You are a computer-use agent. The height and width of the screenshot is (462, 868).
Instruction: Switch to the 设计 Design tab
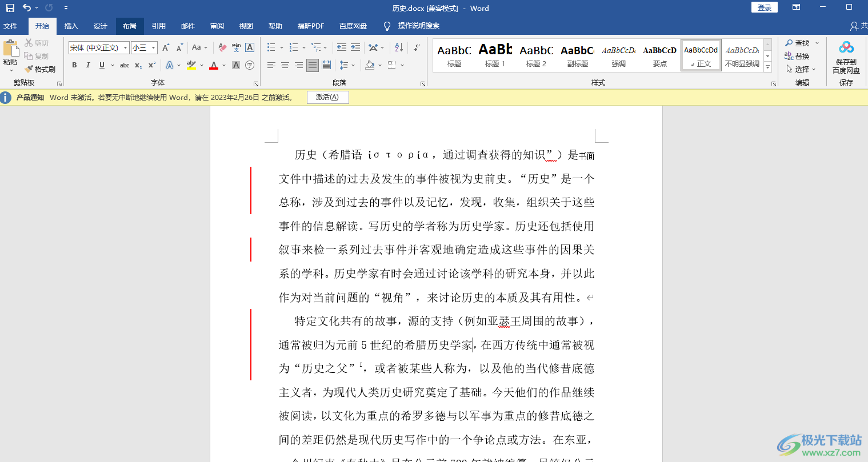(x=101, y=26)
